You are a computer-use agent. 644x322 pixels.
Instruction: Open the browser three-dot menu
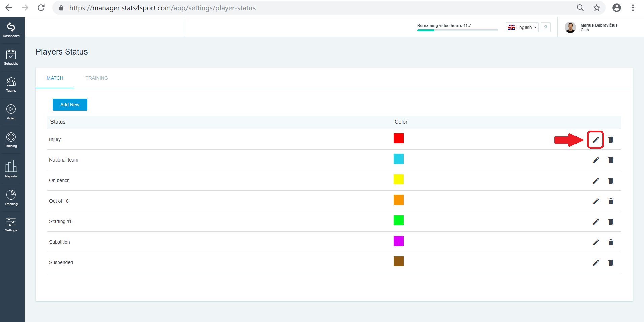633,8
